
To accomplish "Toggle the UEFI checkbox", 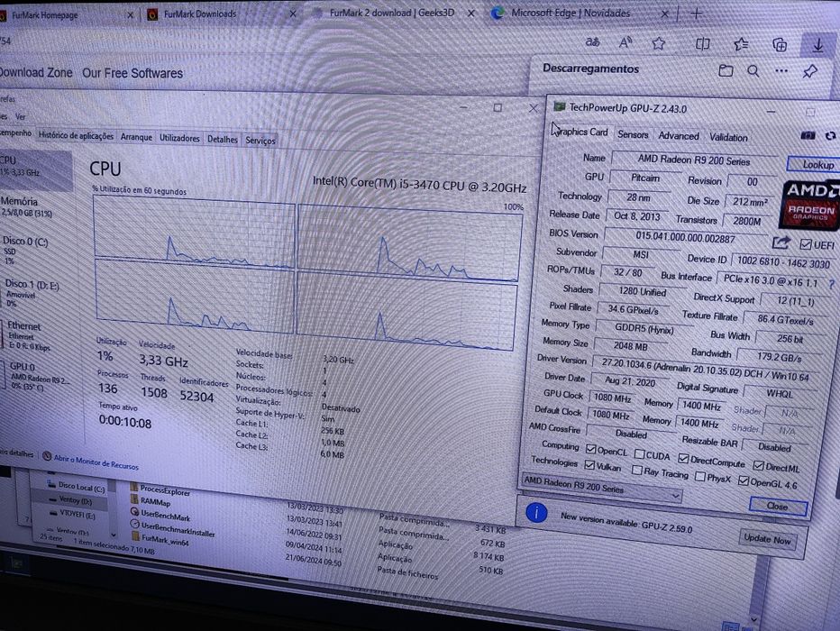I will pyautogui.click(x=805, y=245).
